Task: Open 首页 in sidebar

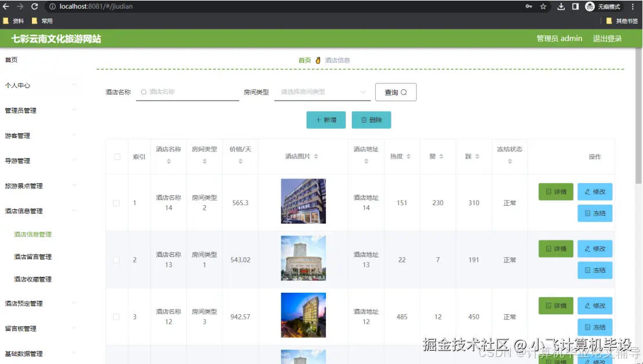Action: coord(11,60)
